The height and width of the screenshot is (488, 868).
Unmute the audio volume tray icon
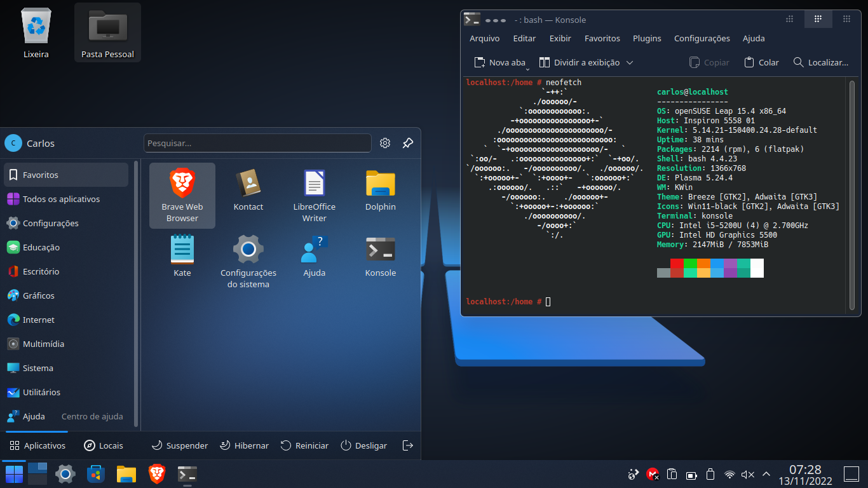(x=748, y=474)
